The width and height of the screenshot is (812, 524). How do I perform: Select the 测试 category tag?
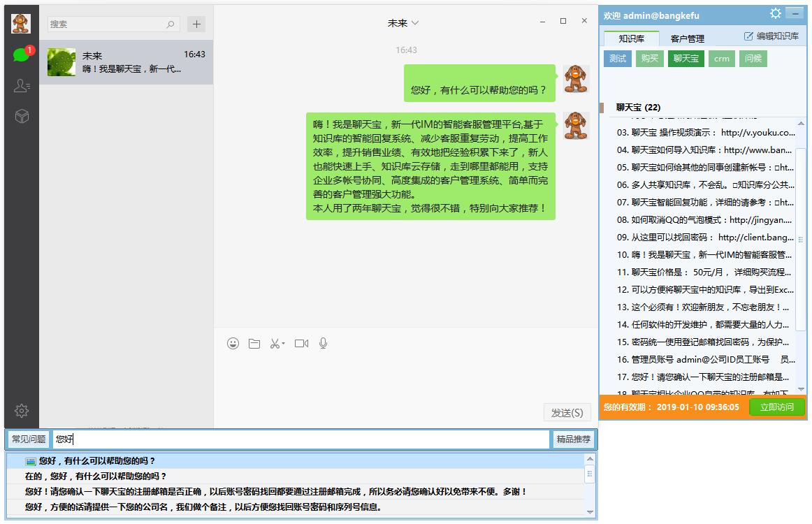(x=618, y=59)
